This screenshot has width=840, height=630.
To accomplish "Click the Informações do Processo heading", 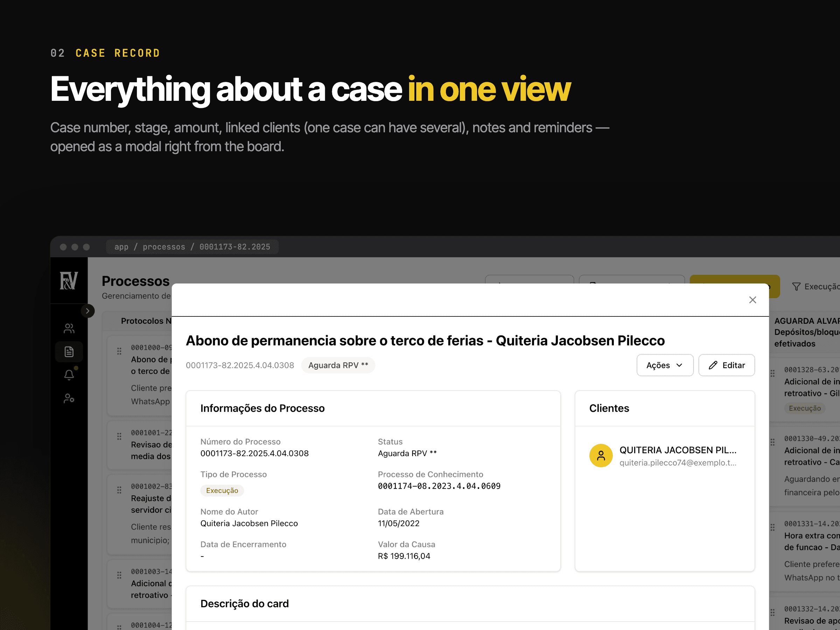I will pos(262,408).
